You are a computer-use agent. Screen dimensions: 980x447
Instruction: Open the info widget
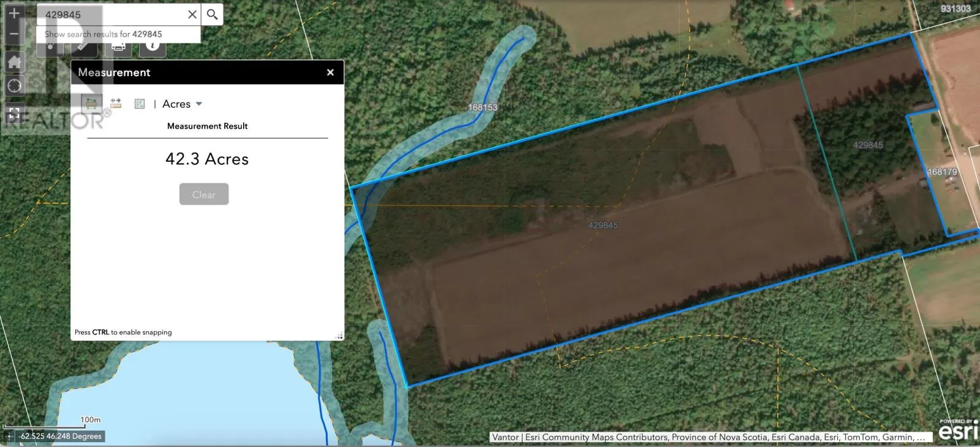(x=153, y=47)
